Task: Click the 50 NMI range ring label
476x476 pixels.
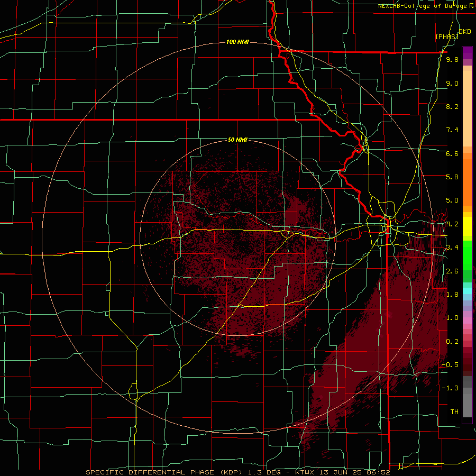Action: [x=237, y=140]
